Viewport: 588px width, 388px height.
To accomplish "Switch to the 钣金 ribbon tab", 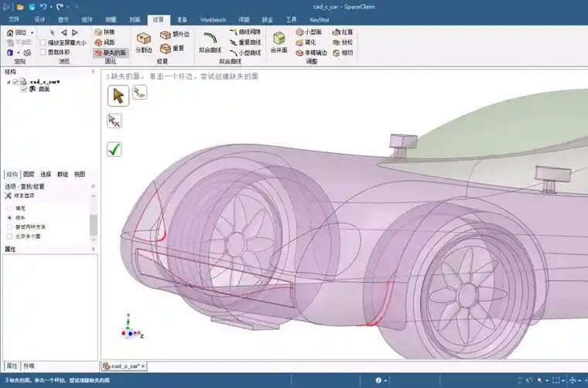I will 268,19.
